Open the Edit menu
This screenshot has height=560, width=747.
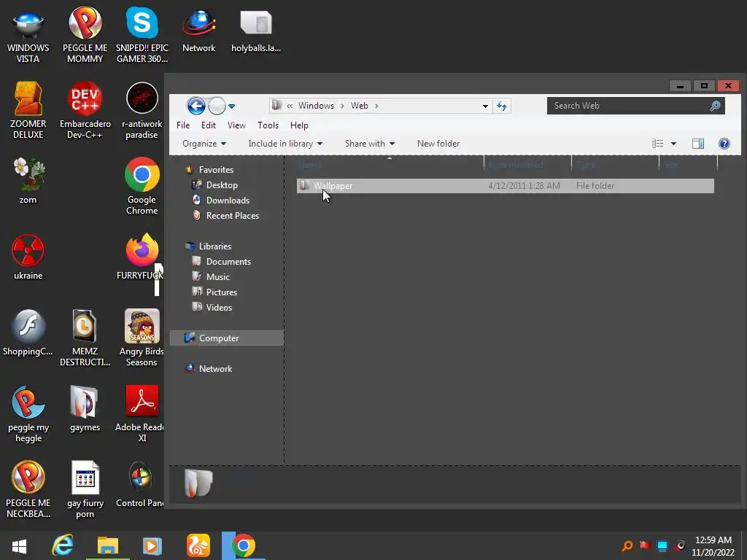tap(208, 125)
